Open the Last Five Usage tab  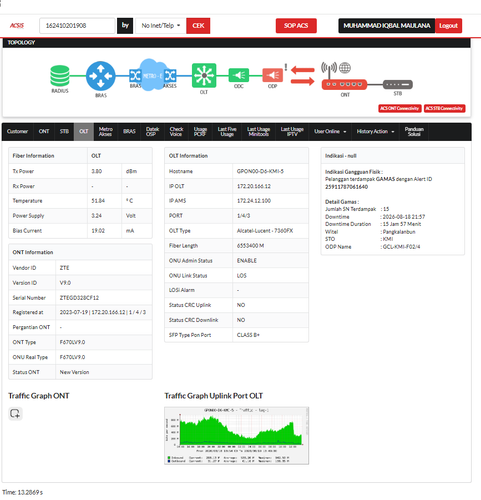pyautogui.click(x=227, y=132)
